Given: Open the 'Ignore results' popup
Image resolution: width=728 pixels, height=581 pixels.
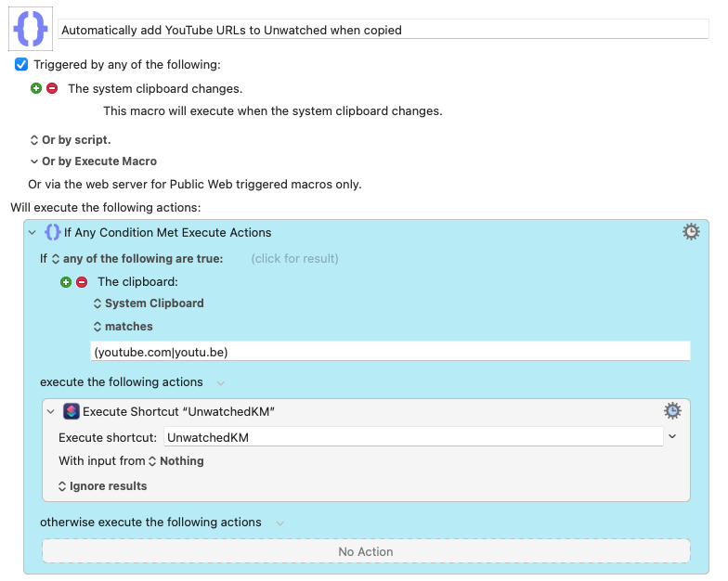Looking at the screenshot, I should pyautogui.click(x=102, y=486).
